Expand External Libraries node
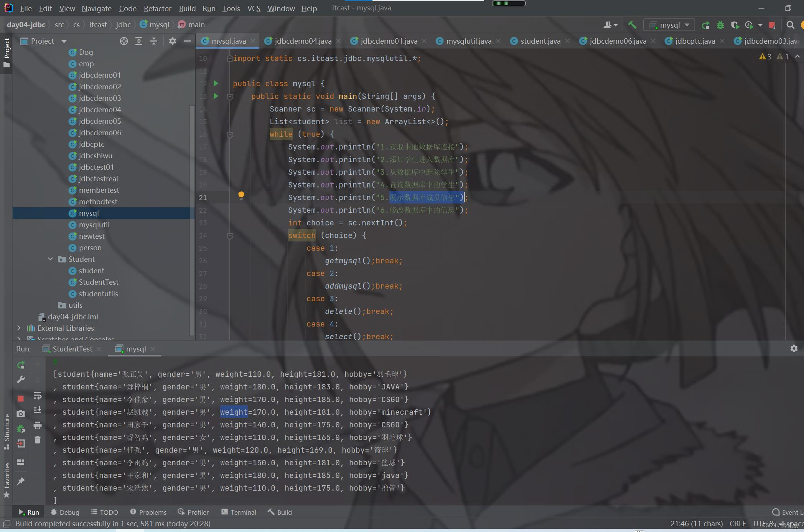 pyautogui.click(x=19, y=328)
